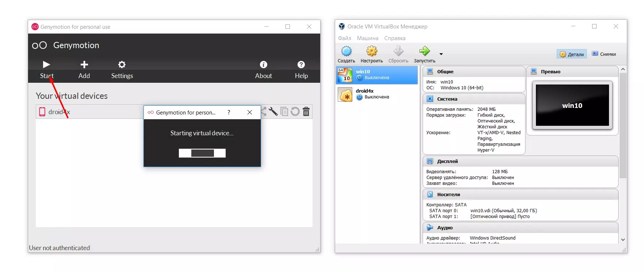Viewport: 644px width, 272px height.
Task: Click the Genymotion Start play icon
Action: [46, 65]
